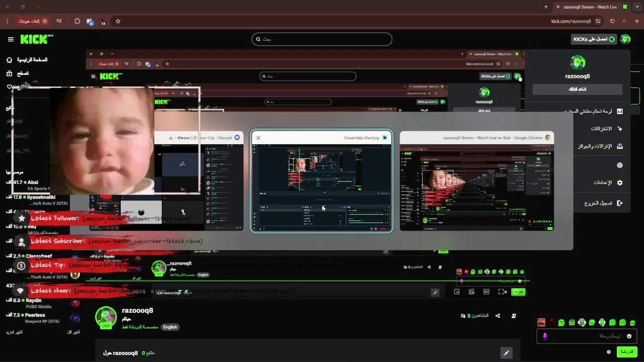
Task: Open the chat settings gear
Action: click(x=609, y=352)
